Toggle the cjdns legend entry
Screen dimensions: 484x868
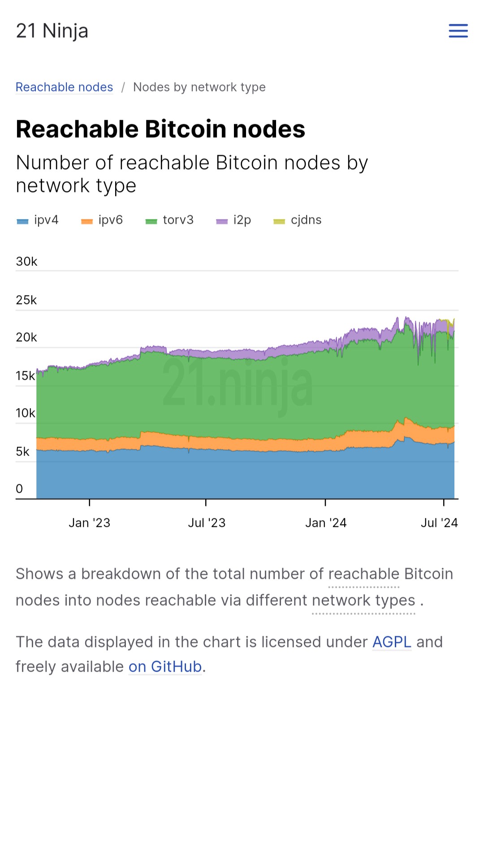click(x=306, y=220)
